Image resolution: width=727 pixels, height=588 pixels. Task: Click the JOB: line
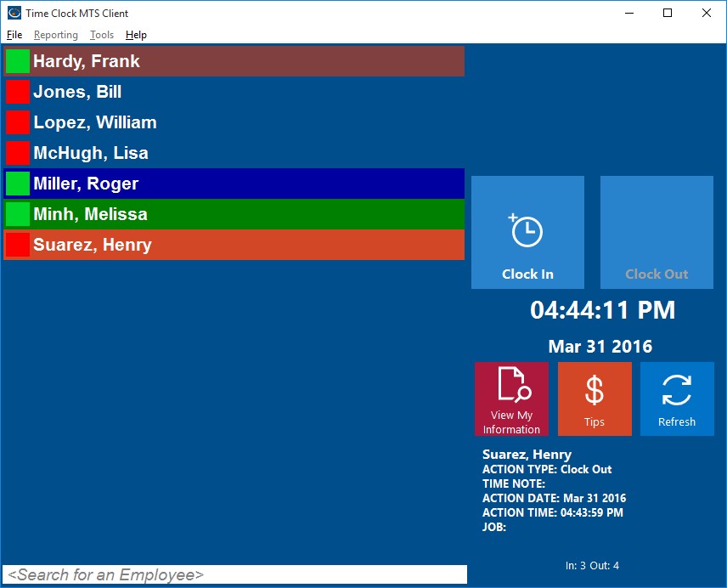pyautogui.click(x=494, y=527)
